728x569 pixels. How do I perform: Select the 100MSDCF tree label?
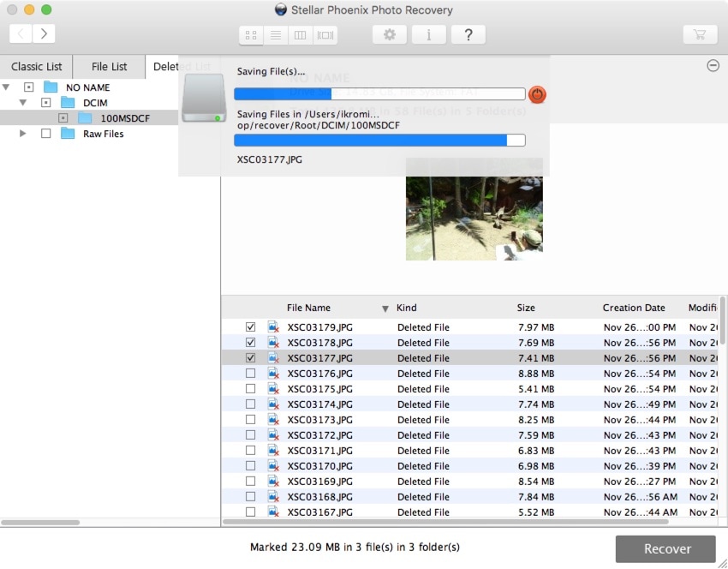(125, 118)
